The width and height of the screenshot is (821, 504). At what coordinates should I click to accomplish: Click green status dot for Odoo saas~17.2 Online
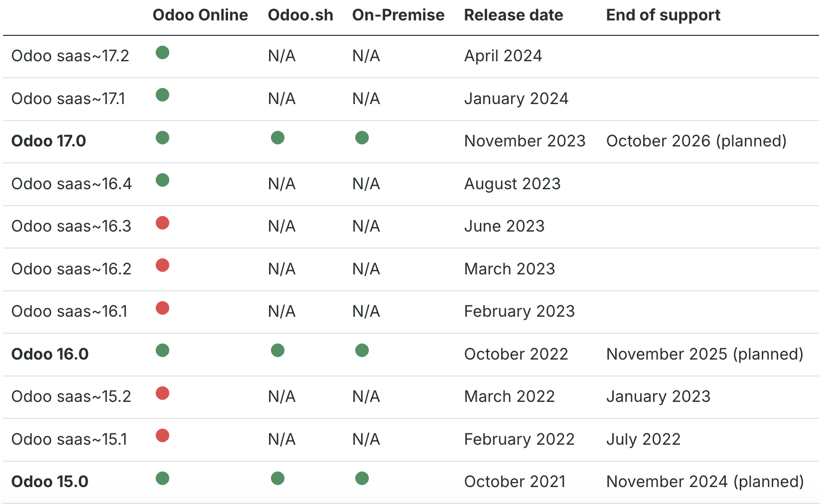(162, 52)
